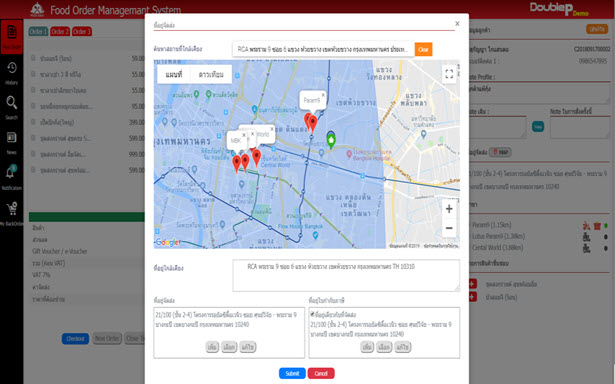Image resolution: width=615 pixels, height=384 pixels.
Task: Click the MBK red map pin
Action: click(x=237, y=163)
